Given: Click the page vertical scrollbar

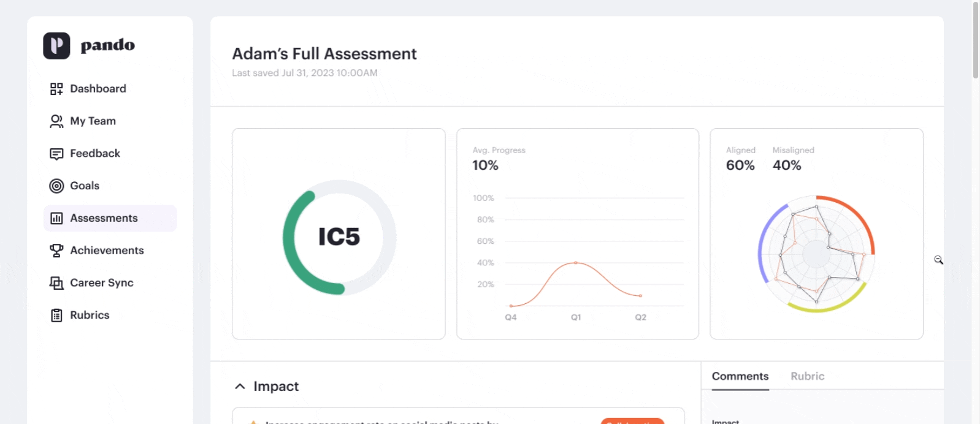Looking at the screenshot, I should pos(975,40).
